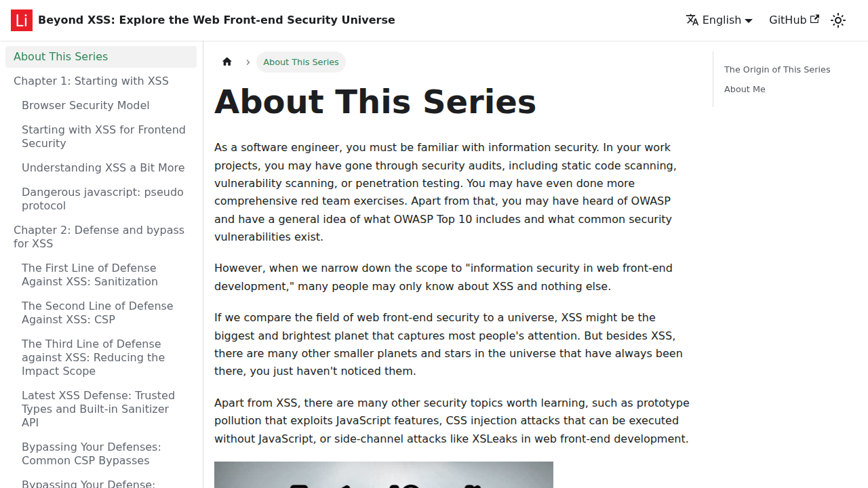Open the GitHub external link
The image size is (868, 488).
pos(794,20)
